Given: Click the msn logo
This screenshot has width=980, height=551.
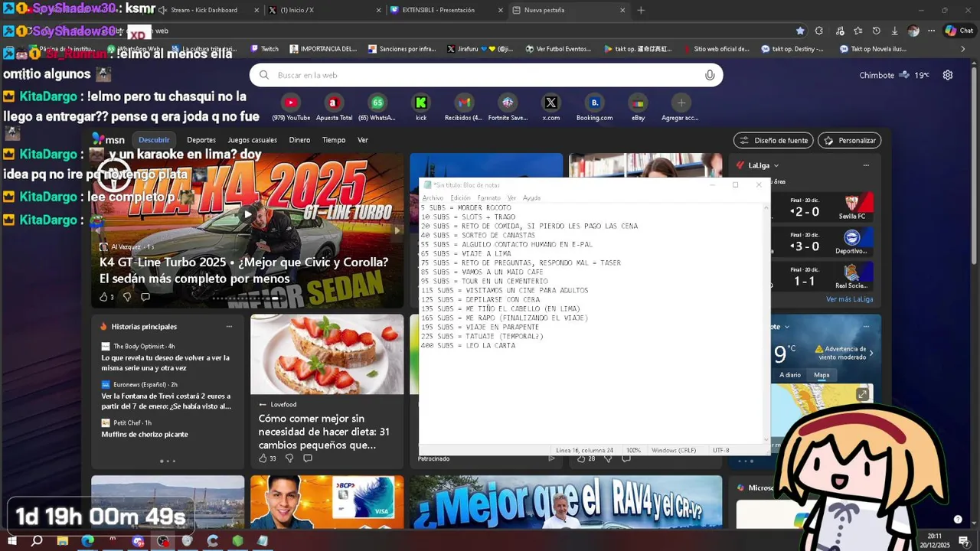Looking at the screenshot, I should (x=109, y=140).
